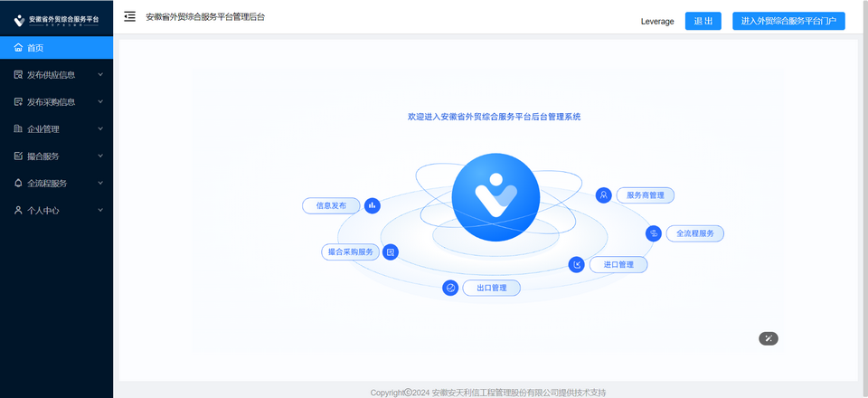Click 进入外贸综合服务平台门户 button

point(788,21)
